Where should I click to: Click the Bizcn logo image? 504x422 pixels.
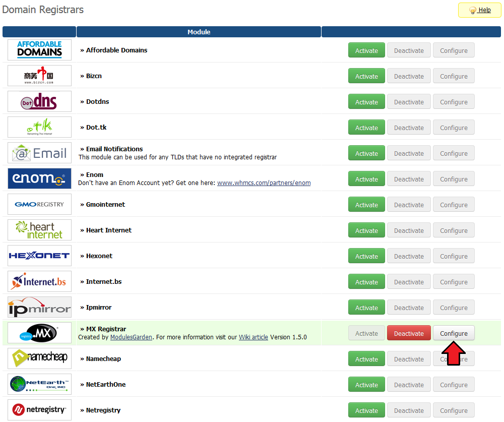point(39,76)
